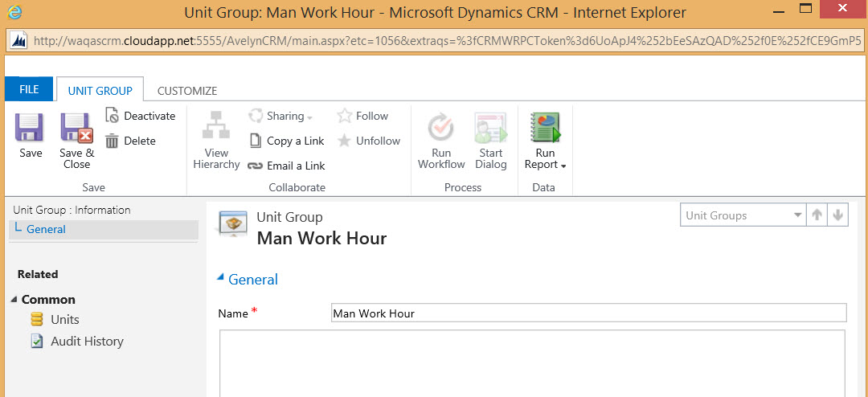Click the Dynamics CRM favicon in address bar
The height and width of the screenshot is (397, 868).
[x=19, y=40]
